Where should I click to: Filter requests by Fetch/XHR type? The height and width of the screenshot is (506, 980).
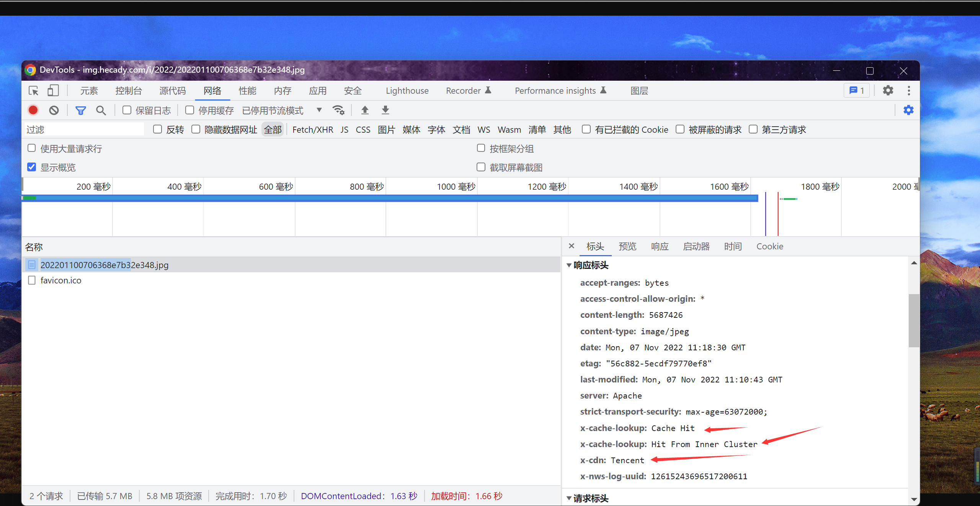pyautogui.click(x=312, y=130)
